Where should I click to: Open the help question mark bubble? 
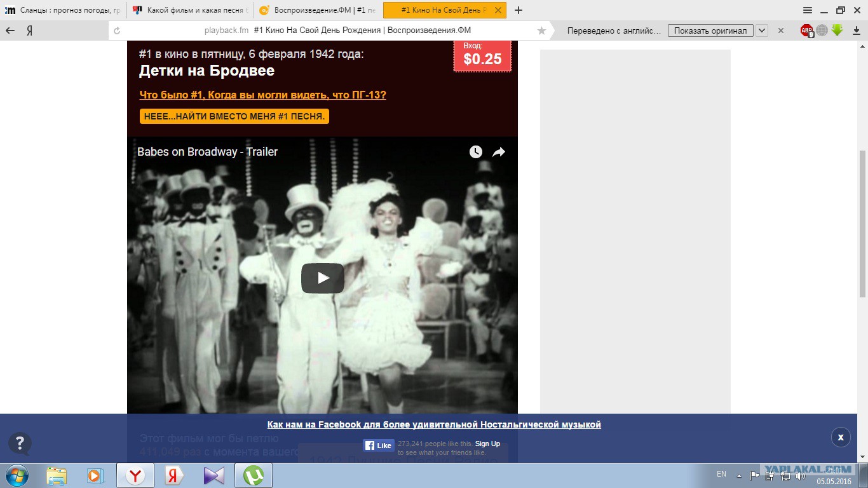[x=20, y=444]
